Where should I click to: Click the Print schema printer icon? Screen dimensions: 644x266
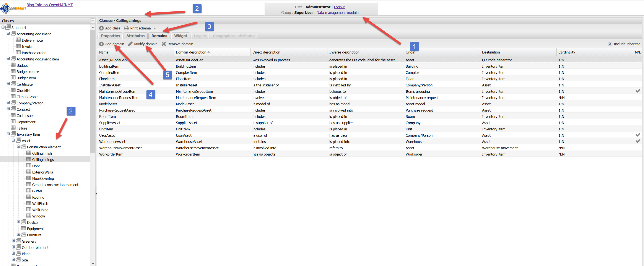(x=127, y=28)
